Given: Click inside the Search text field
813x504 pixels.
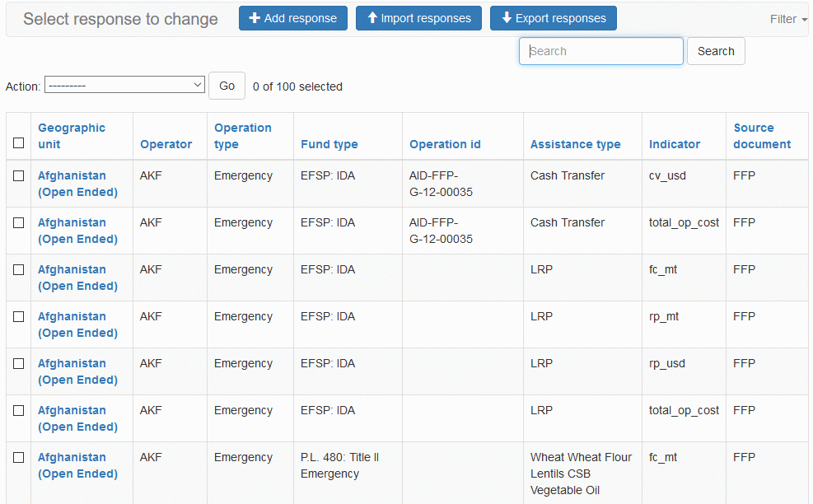Looking at the screenshot, I should coord(600,51).
